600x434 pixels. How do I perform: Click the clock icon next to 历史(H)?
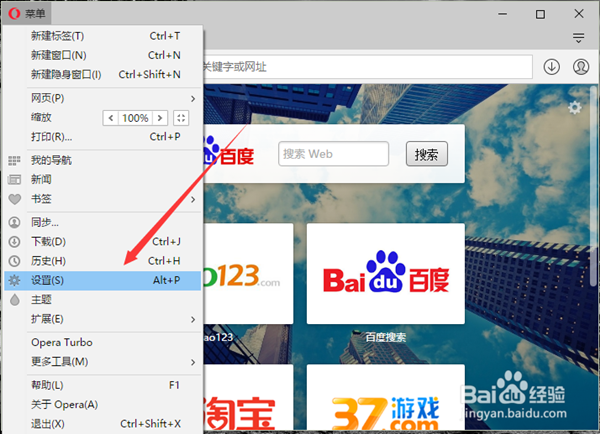pyautogui.click(x=15, y=261)
